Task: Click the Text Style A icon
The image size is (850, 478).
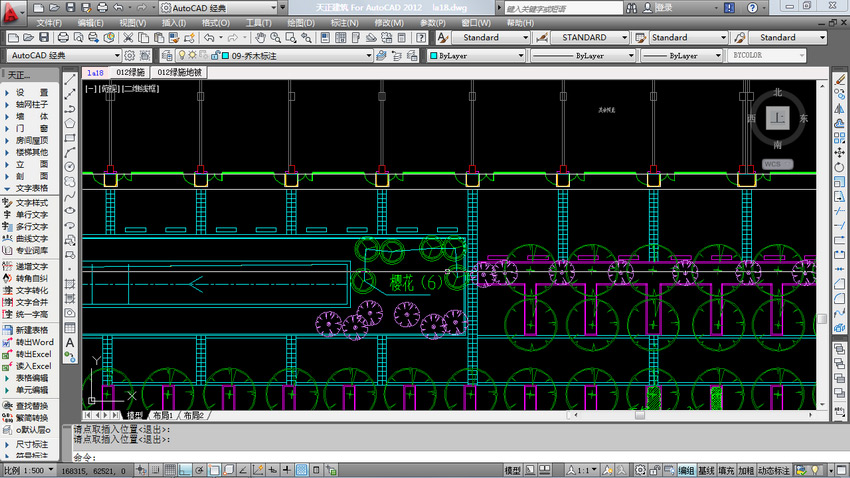Action: click(442, 37)
